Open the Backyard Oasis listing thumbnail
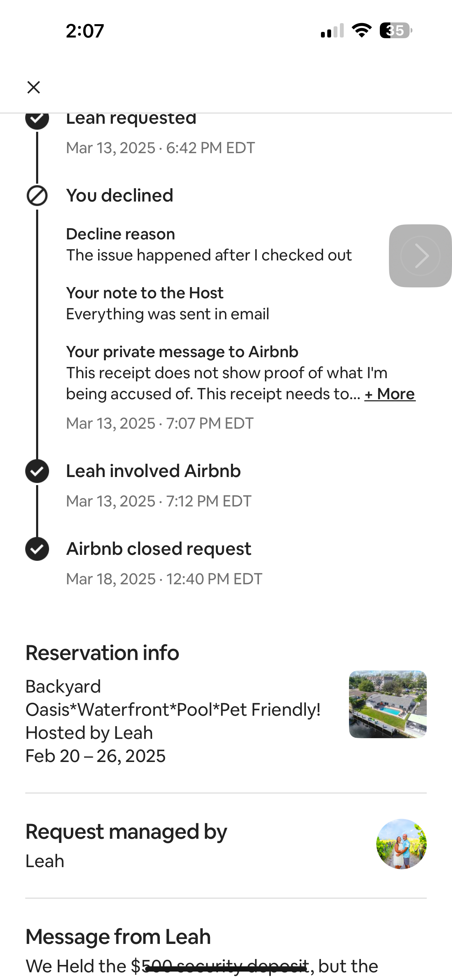Screen dimensions: 452x980 point(387,704)
